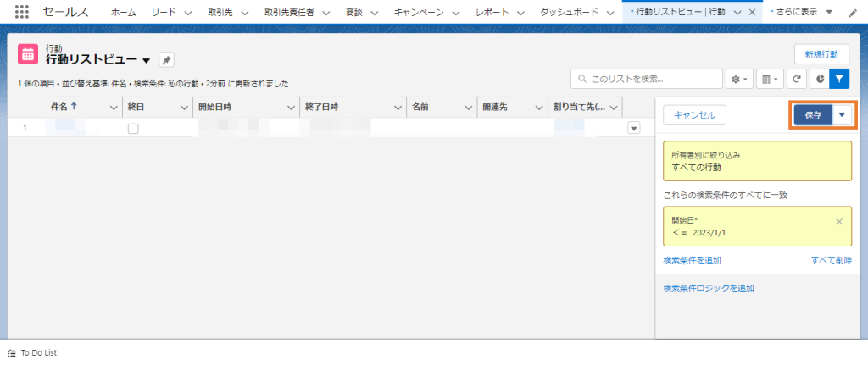Show the chart panel icon

click(819, 79)
